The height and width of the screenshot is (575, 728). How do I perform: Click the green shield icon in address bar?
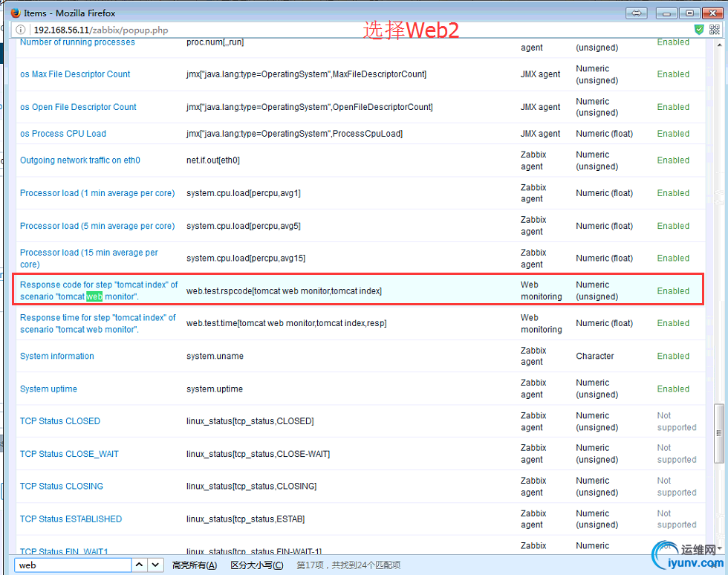(699, 30)
